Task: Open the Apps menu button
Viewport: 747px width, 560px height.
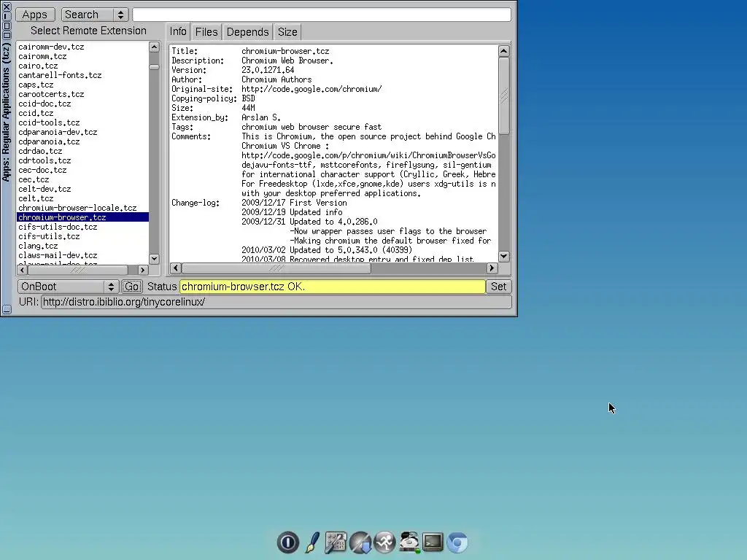Action: [x=35, y=15]
